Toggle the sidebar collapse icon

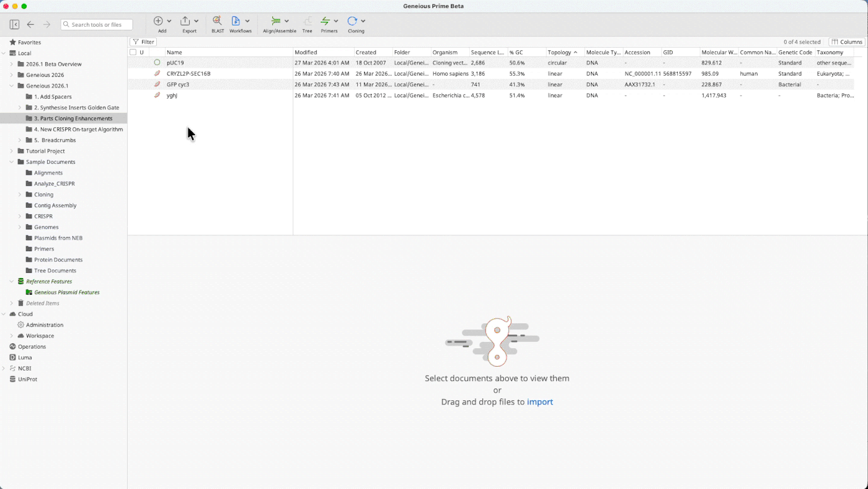[x=14, y=24]
